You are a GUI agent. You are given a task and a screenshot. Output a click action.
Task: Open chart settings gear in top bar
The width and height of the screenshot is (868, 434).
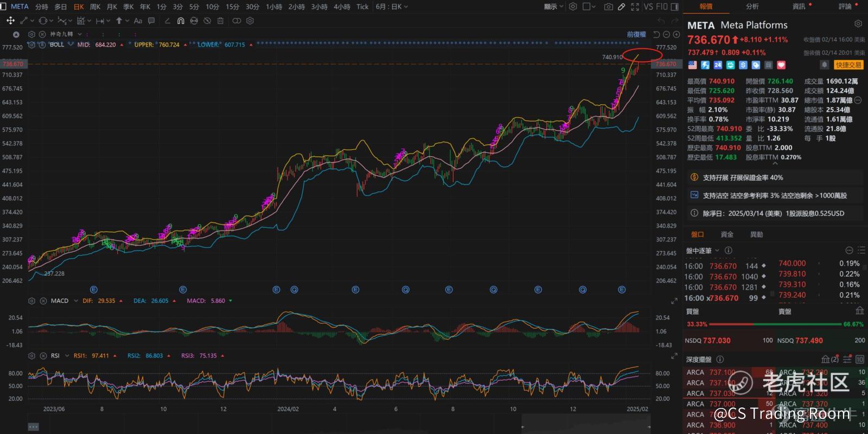click(x=573, y=7)
